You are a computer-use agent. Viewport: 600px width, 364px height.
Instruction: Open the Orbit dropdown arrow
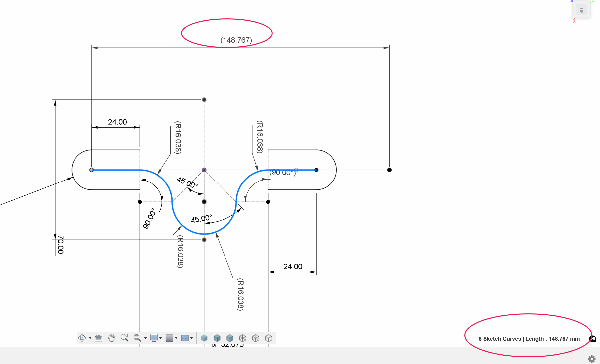click(90, 338)
